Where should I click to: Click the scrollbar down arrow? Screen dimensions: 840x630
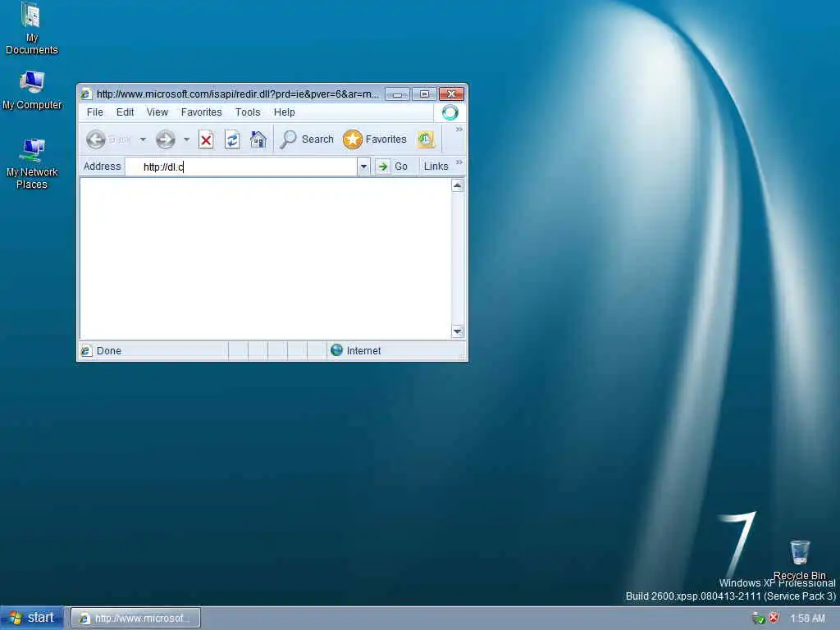(x=458, y=331)
